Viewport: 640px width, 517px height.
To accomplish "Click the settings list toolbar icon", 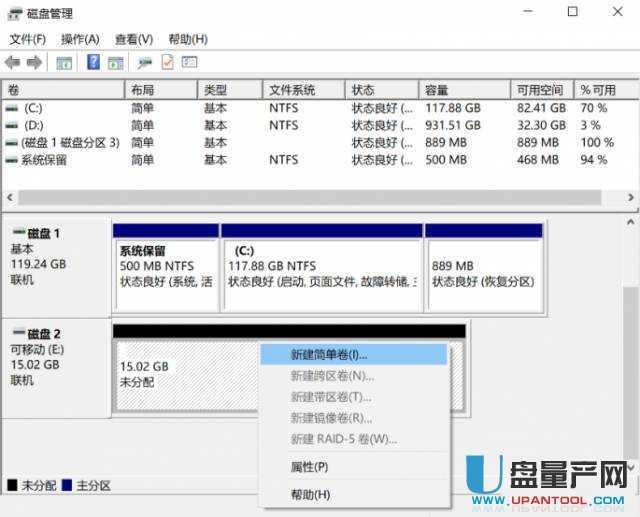I will pos(188,62).
